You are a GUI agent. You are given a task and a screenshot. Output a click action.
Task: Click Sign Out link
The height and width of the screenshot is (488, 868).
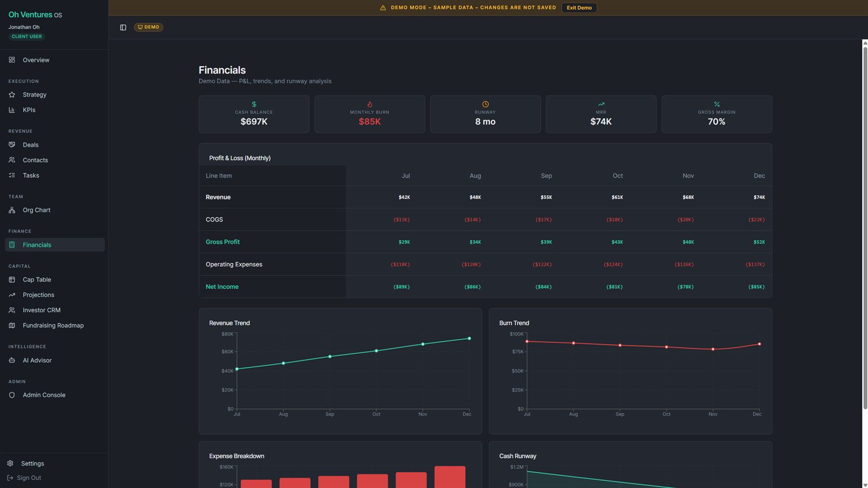pos(24,478)
